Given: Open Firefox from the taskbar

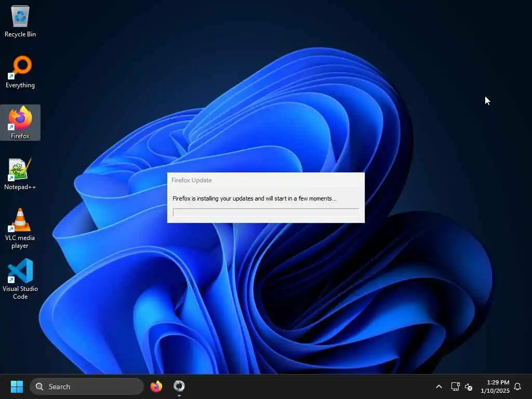Looking at the screenshot, I should tap(156, 387).
